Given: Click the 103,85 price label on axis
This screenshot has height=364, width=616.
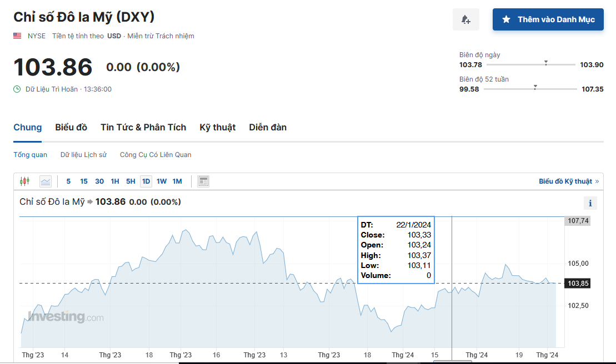Looking at the screenshot, I should coord(578,284).
